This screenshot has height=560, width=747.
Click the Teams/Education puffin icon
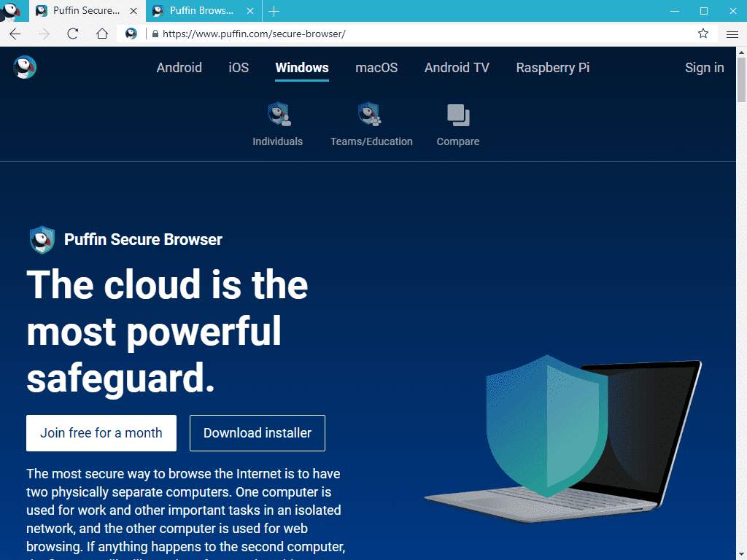pos(370,114)
